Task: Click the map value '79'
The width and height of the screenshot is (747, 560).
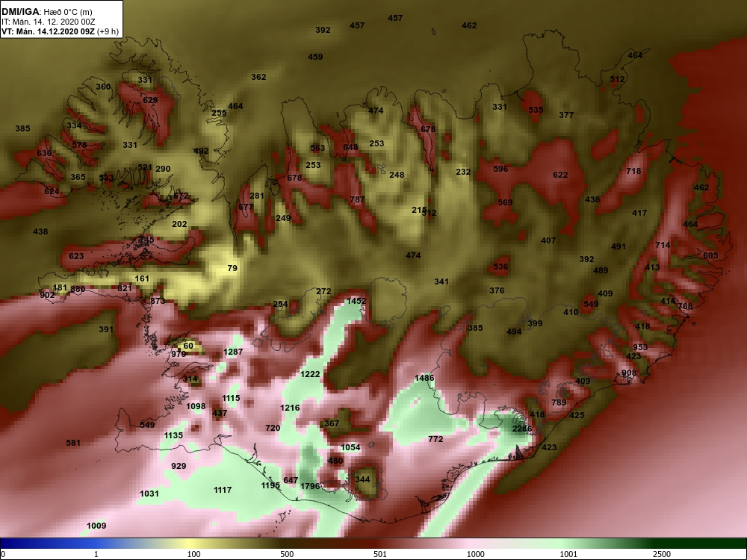Action: 232,268
